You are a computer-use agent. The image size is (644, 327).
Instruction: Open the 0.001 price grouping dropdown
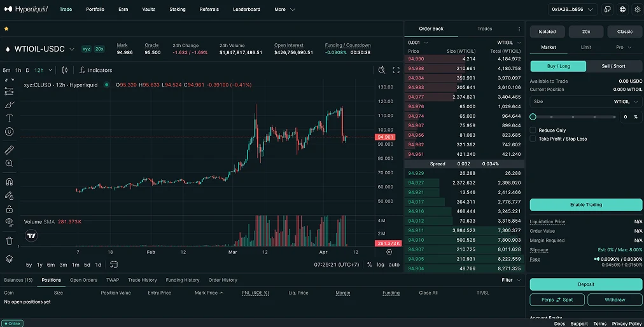pyautogui.click(x=417, y=43)
